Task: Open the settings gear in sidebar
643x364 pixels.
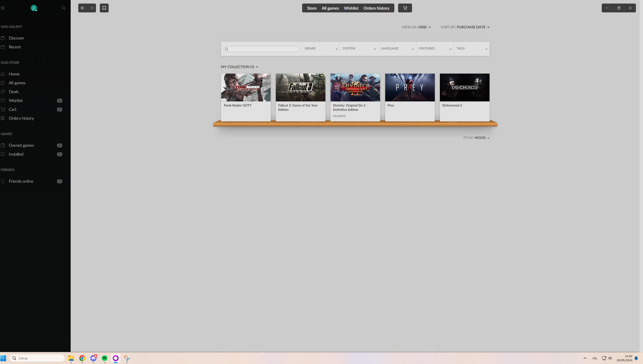Action: (x=3, y=8)
